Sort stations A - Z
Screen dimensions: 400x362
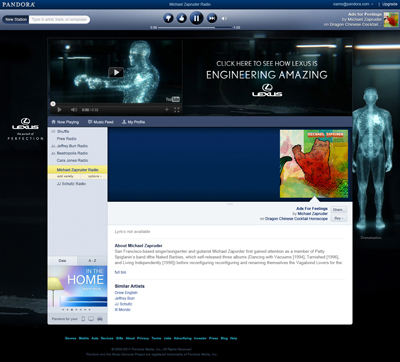(x=92, y=261)
